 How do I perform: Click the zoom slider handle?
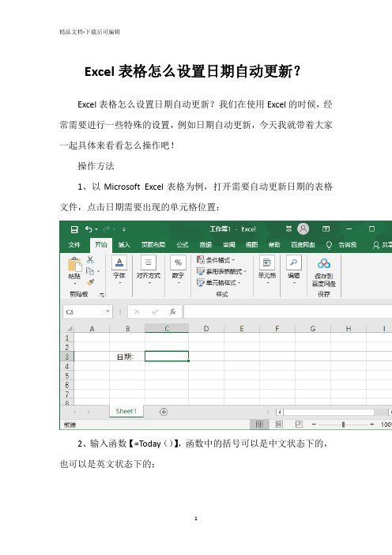pyautogui.click(x=343, y=424)
